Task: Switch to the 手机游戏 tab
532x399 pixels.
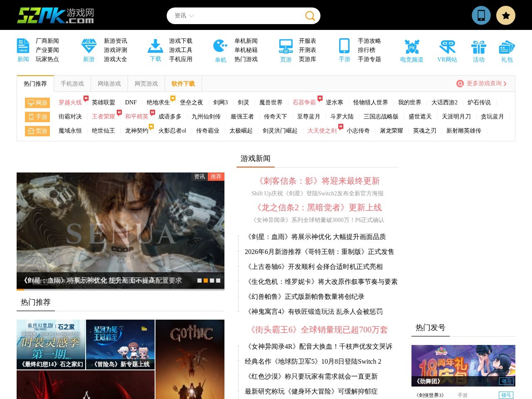Action: click(x=72, y=84)
